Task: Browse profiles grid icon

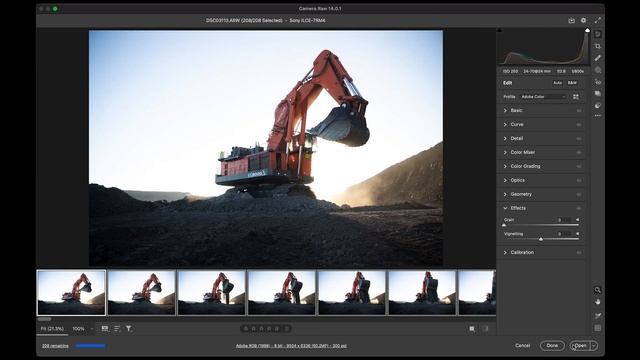Action: (x=576, y=97)
